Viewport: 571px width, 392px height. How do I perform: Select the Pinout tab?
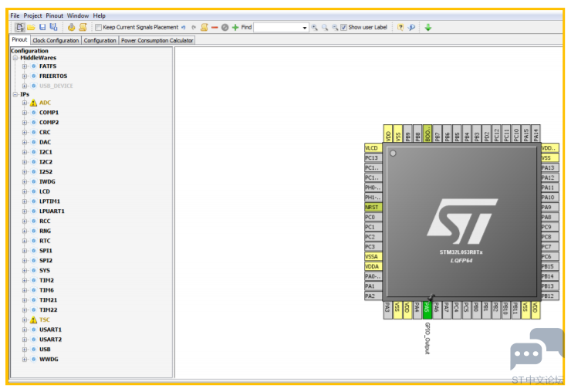pos(19,39)
